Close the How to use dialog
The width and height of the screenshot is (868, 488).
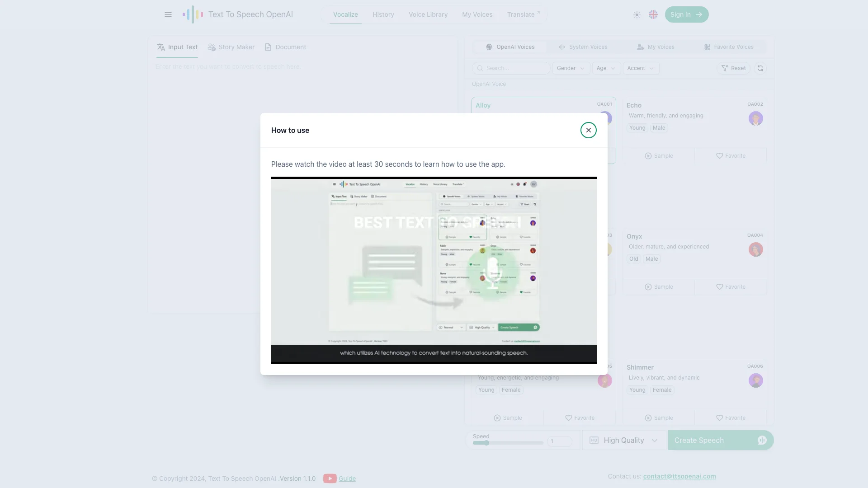pyautogui.click(x=588, y=130)
